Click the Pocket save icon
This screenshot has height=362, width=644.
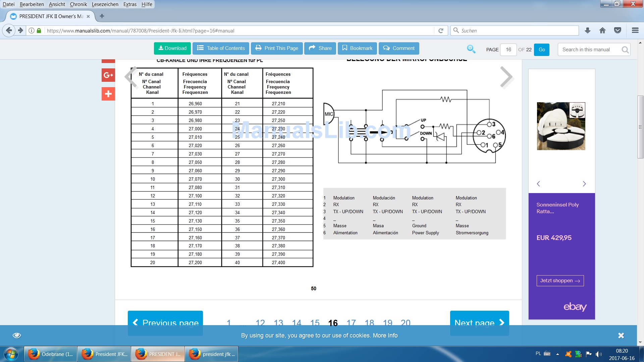[618, 31]
